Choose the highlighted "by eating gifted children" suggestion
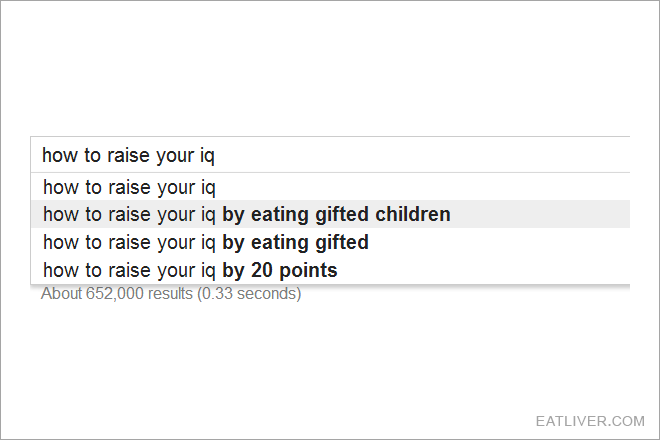660x440 pixels. (330, 214)
